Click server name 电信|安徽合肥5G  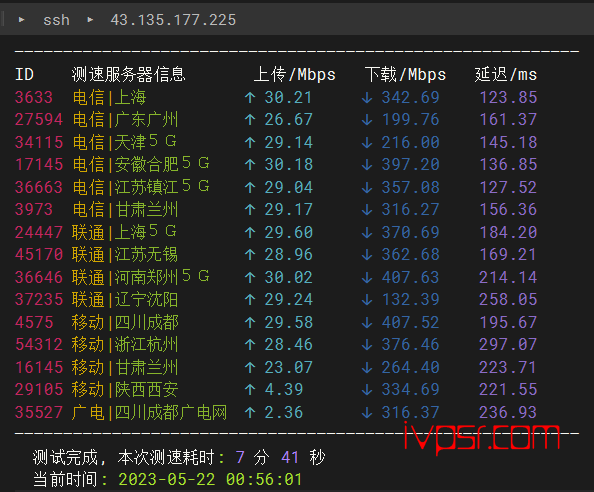(x=141, y=165)
